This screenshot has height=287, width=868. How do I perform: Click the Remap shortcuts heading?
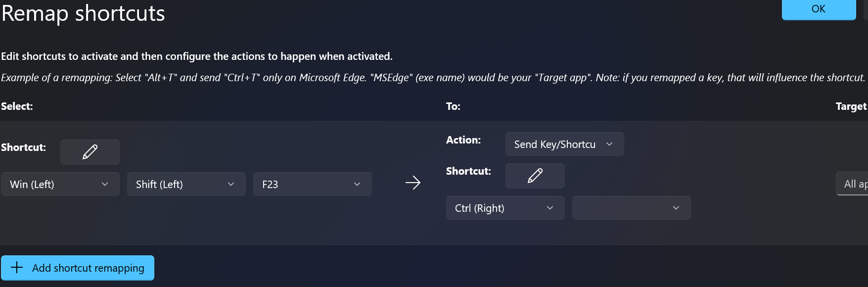83,13
